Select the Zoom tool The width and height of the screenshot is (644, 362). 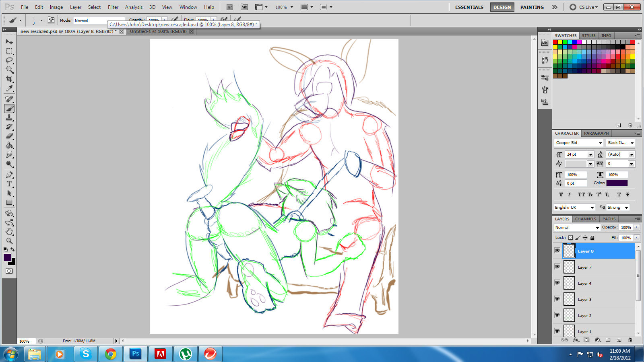pyautogui.click(x=9, y=241)
